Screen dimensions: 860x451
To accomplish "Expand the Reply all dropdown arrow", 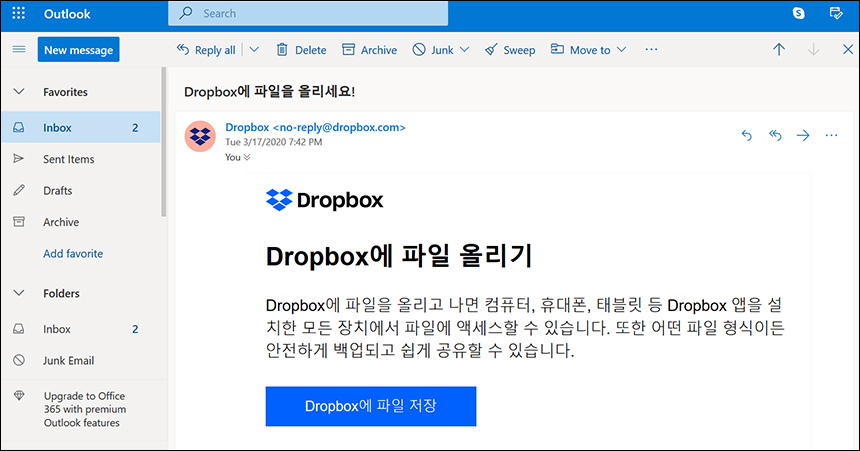I will [x=254, y=49].
